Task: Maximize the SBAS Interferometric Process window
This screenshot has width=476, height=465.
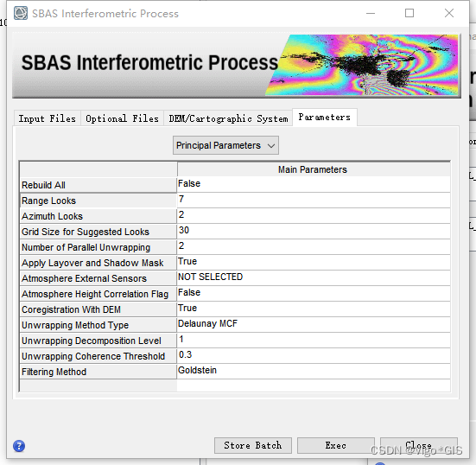Action: [x=409, y=13]
